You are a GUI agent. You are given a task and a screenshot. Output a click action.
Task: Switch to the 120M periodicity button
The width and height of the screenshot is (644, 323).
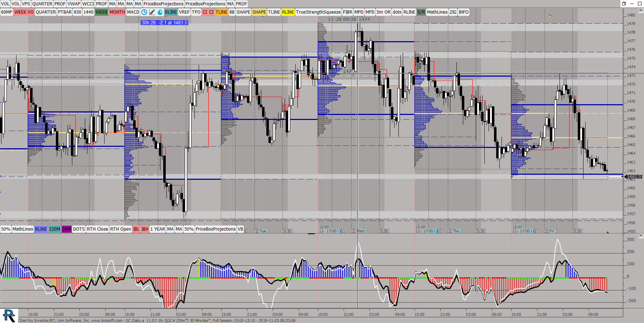click(x=54, y=229)
